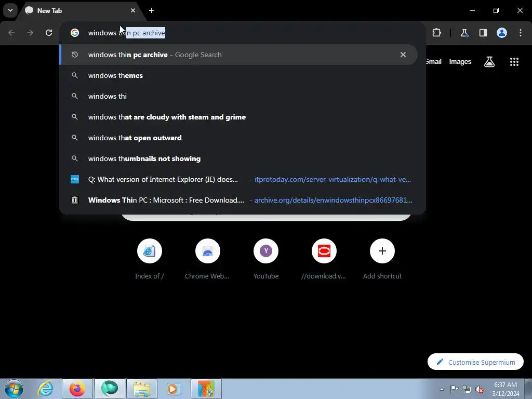The image size is (532, 399).
Task: Close the New Tab tab
Action: coord(133,10)
